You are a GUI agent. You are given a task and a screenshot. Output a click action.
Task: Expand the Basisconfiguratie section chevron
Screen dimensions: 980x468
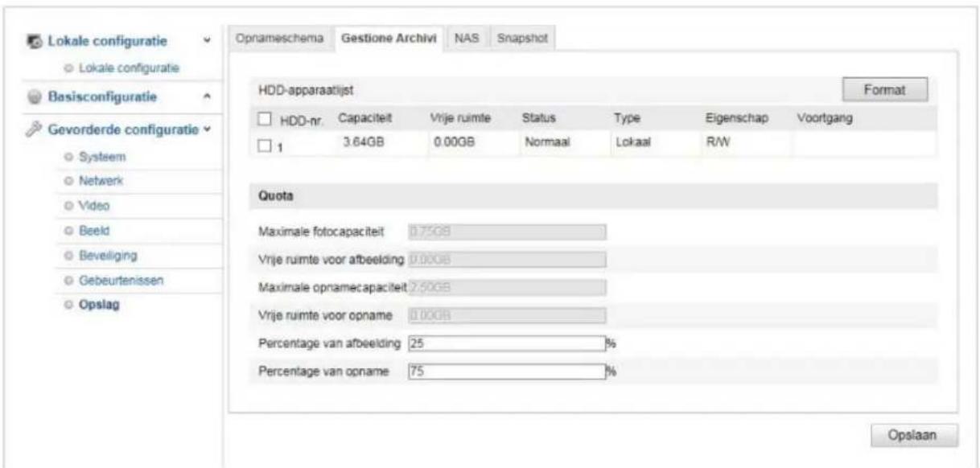(x=208, y=98)
